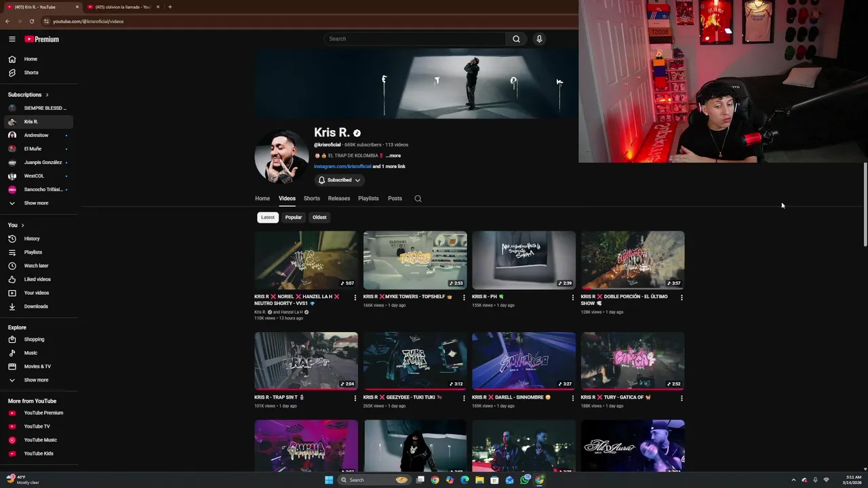The width and height of the screenshot is (868, 488).
Task: Open Watch later list
Action: [38, 266]
